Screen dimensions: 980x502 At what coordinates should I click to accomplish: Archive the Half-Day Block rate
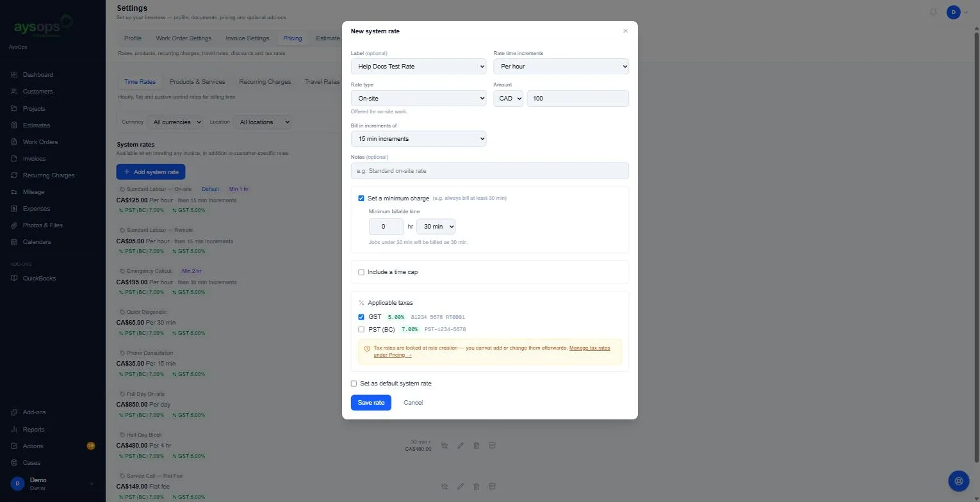coord(492,446)
